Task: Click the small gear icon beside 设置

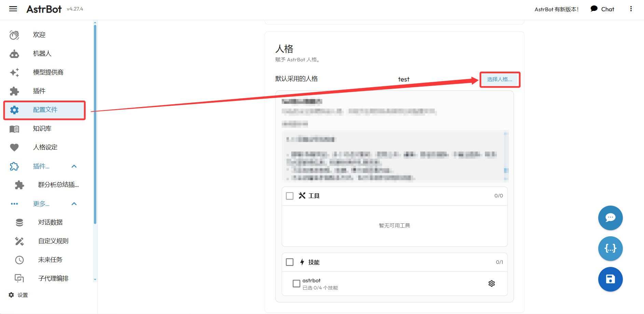Action: 11,295
